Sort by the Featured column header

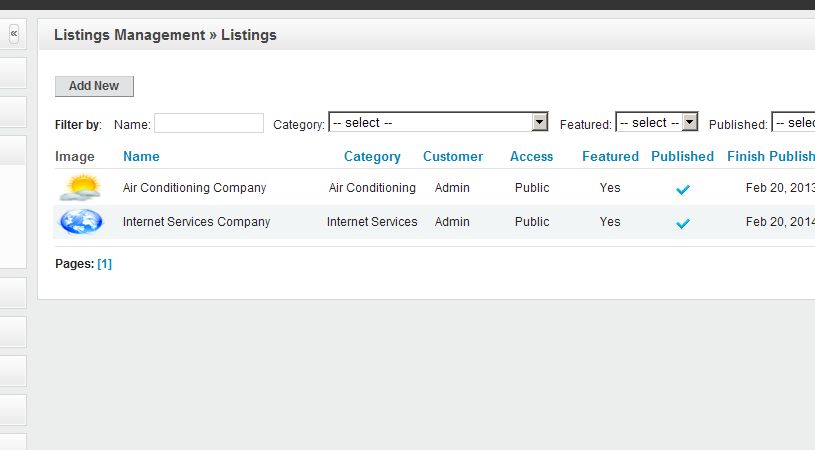point(610,156)
